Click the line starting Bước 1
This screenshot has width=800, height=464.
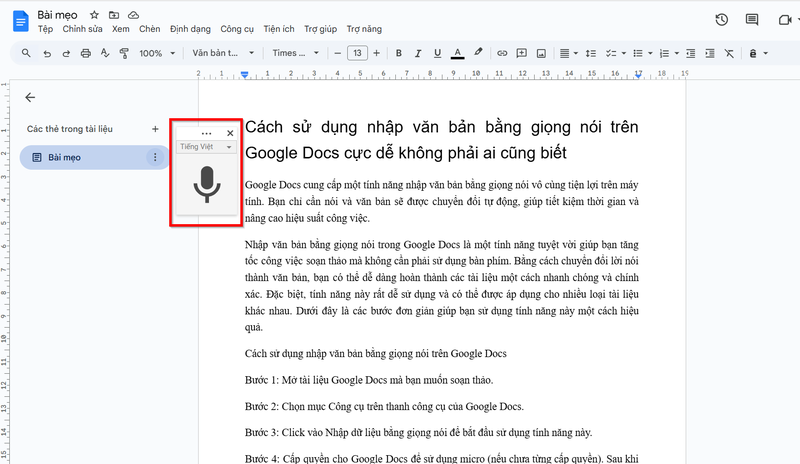369,380
